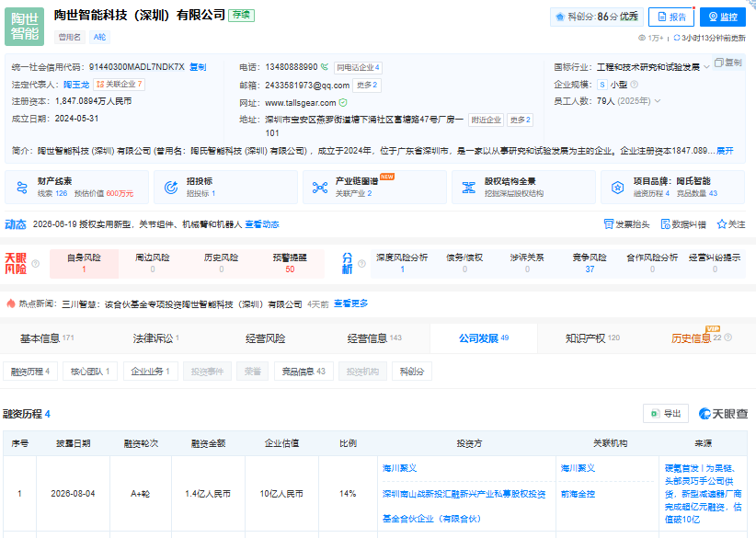
Task: Open 竞争风险 37
Action: tap(590, 264)
